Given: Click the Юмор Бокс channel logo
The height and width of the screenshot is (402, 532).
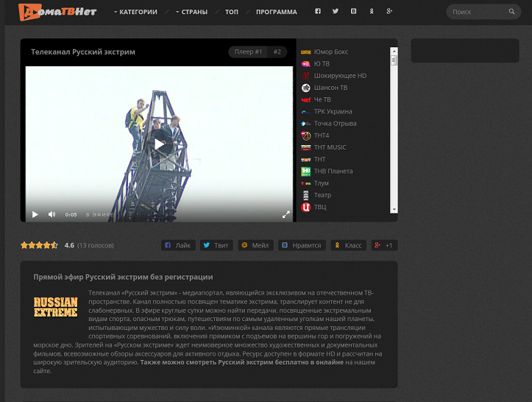Looking at the screenshot, I should 305,52.
